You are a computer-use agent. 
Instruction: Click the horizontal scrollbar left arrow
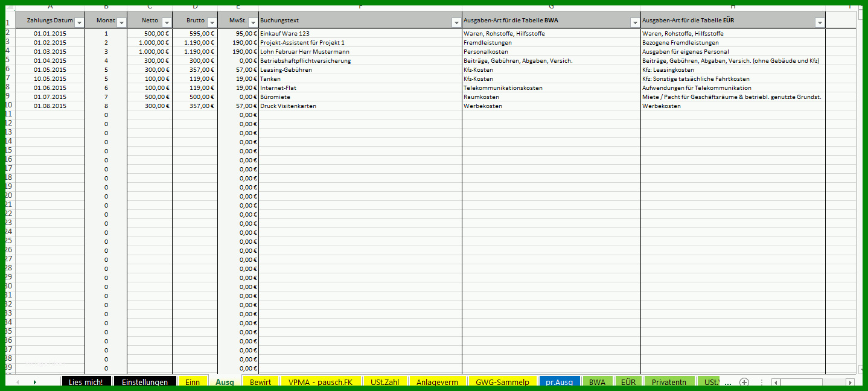coord(776,382)
